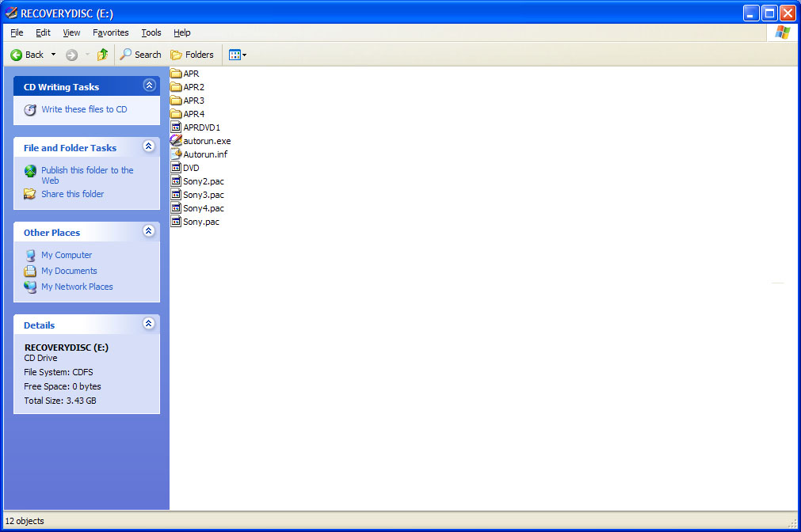801x532 pixels.
Task: Click the 'File System: CDFS' text
Action: point(59,372)
